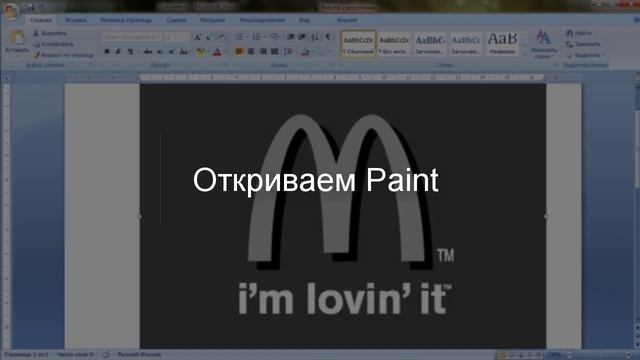640x360 pixels.
Task: Click the Shading paint bucket icon
Action: (305, 52)
